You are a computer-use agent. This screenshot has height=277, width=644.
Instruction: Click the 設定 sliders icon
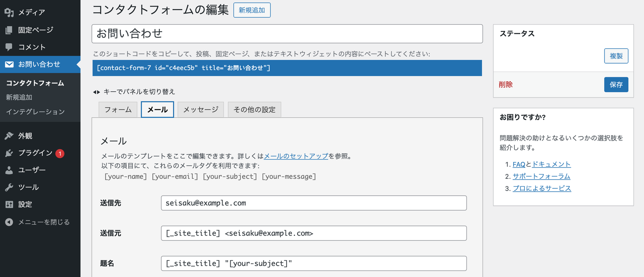coord(9,205)
